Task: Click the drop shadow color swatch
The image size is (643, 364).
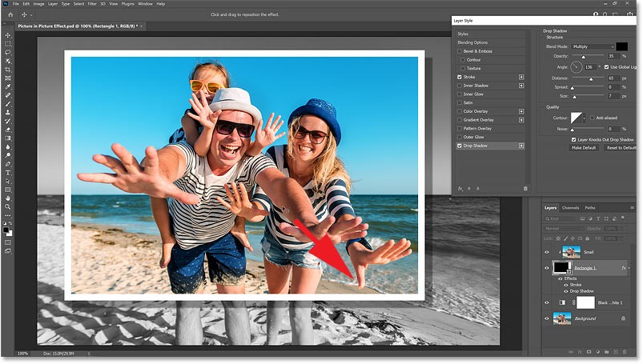Action: [x=621, y=47]
